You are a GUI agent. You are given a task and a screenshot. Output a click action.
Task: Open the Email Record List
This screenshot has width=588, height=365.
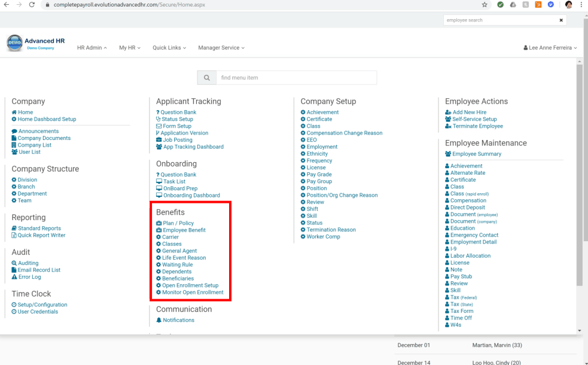39,270
